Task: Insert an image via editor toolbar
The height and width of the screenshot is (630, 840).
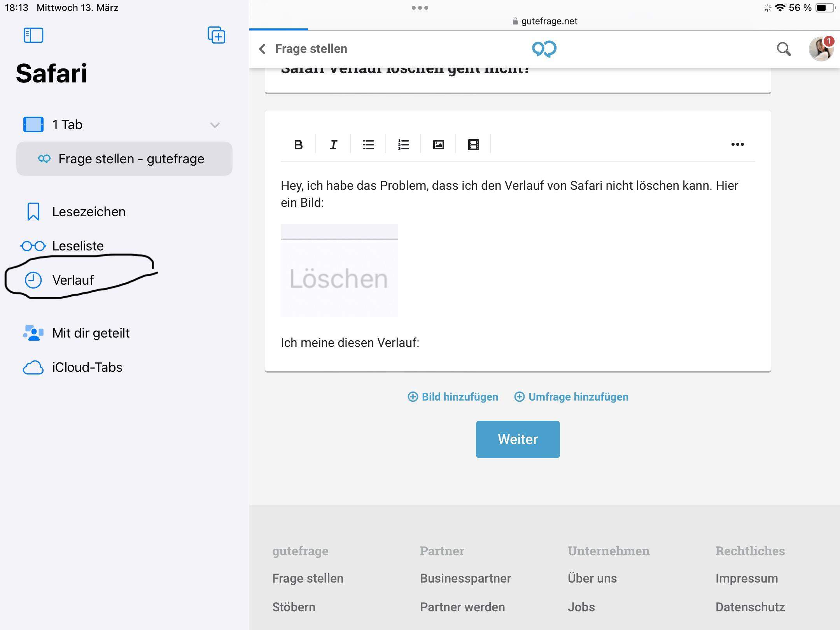Action: [x=438, y=145]
